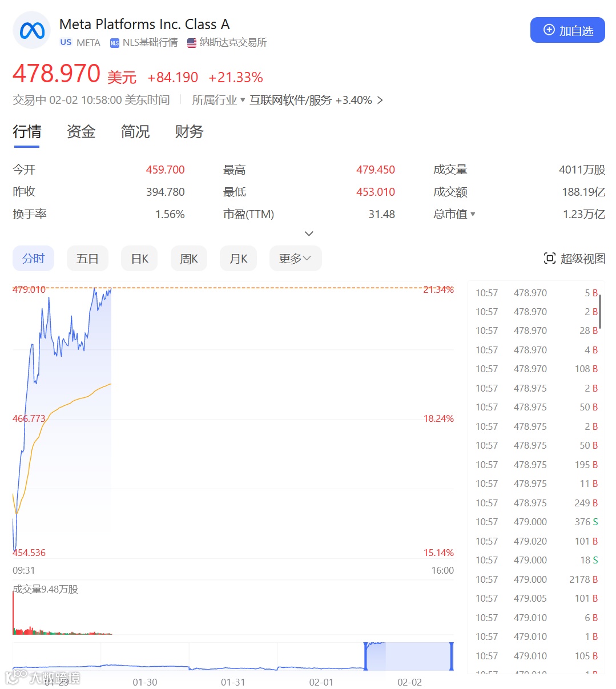Screen dimensions: 616x689
Task: Click the total market cap 1.23万亿
Action: point(584,214)
